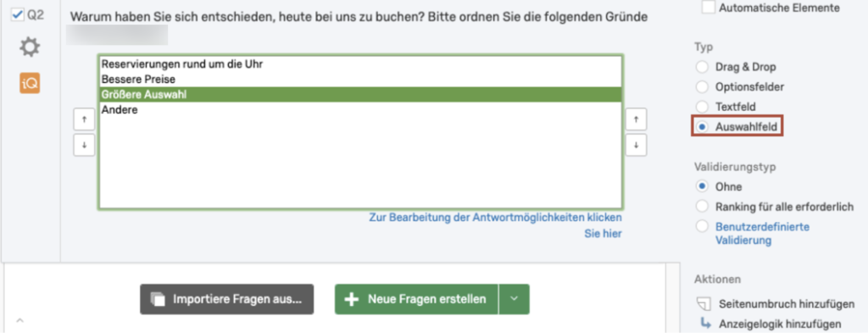Select the 'Bessere Preise' list item

click(360, 80)
